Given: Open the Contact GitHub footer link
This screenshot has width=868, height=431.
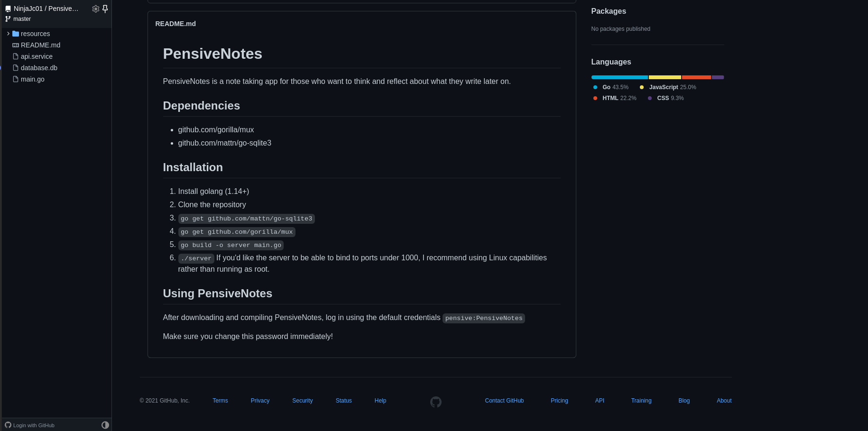Looking at the screenshot, I should tap(504, 401).
